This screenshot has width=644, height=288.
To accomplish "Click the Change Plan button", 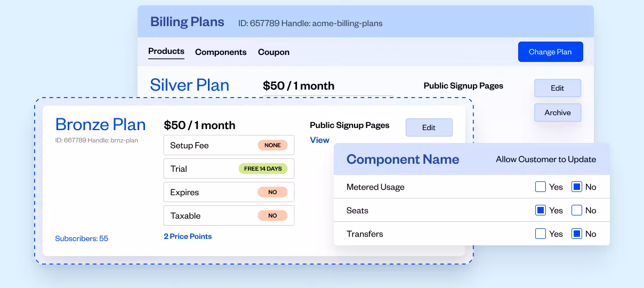I will pyautogui.click(x=550, y=52).
